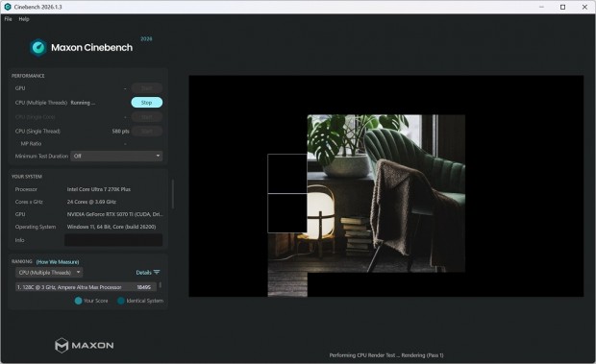Image resolution: width=596 pixels, height=364 pixels.
Task: Click the ranking list scrollbar
Action: pos(161,284)
